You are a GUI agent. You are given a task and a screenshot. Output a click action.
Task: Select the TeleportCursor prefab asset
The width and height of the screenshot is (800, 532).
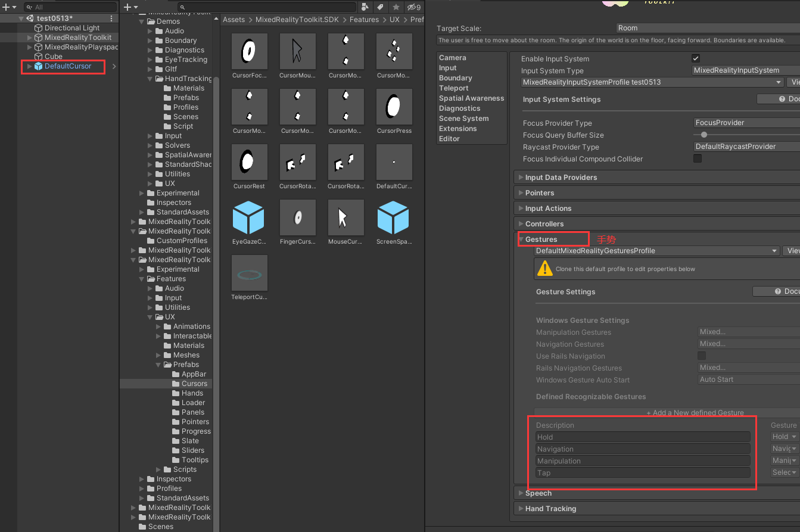coord(249,273)
